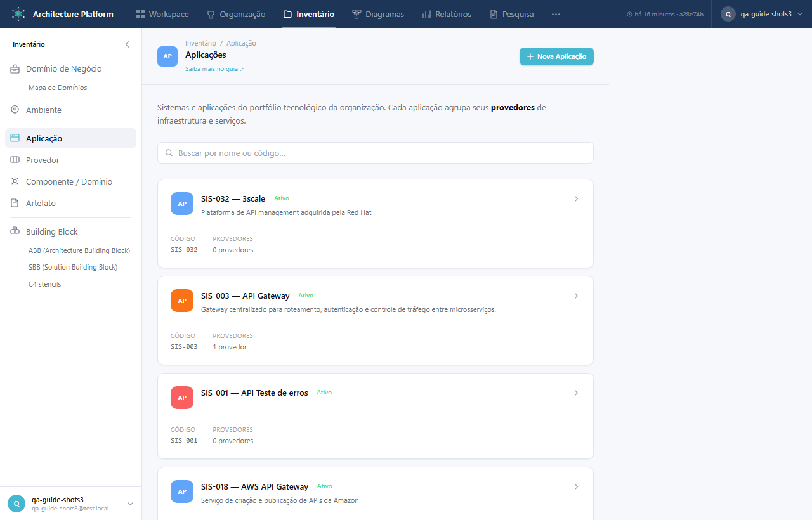This screenshot has width=812, height=520.
Task: Click the Componente / Domínio gear icon
Action: pyautogui.click(x=15, y=181)
